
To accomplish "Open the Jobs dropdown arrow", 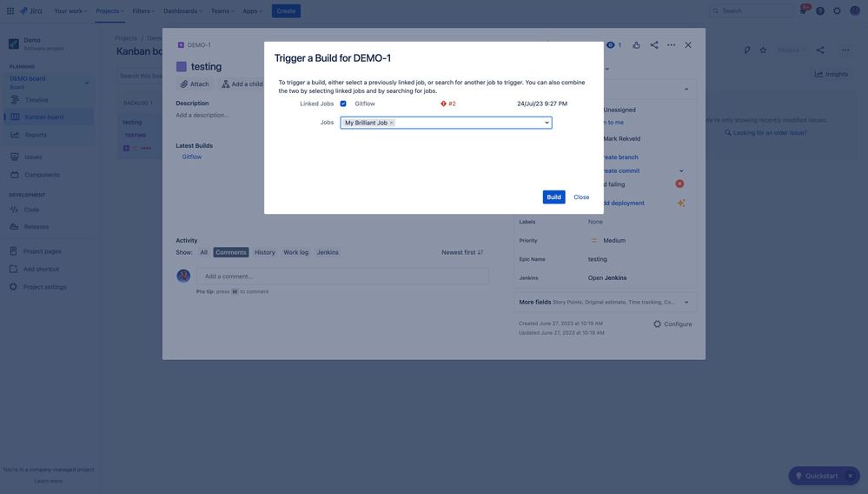I will [547, 123].
